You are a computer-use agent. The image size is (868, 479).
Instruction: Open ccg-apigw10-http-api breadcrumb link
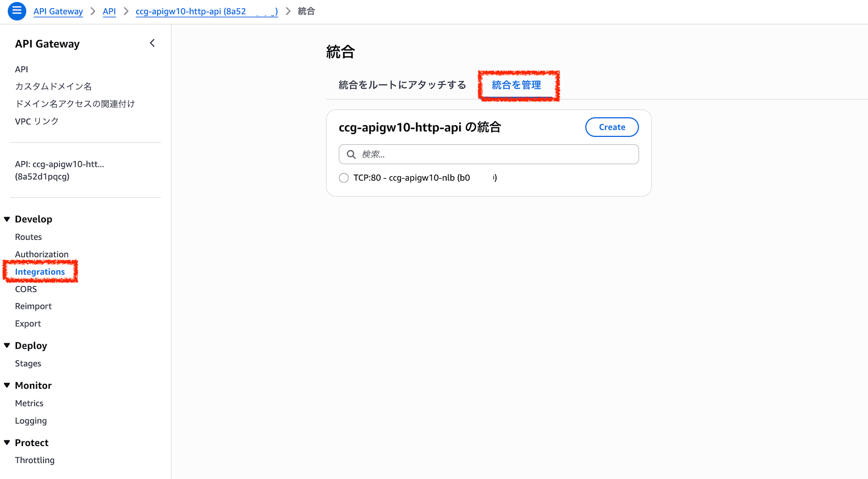coord(207,11)
